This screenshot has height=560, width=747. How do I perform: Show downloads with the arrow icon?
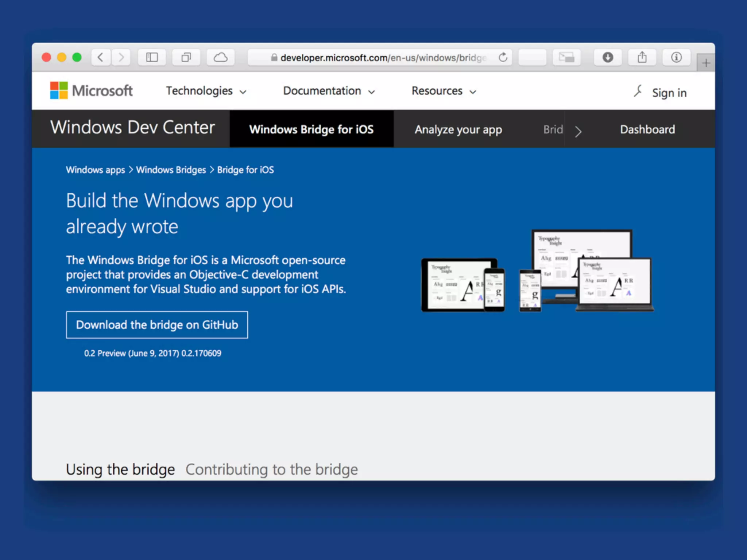coord(607,57)
